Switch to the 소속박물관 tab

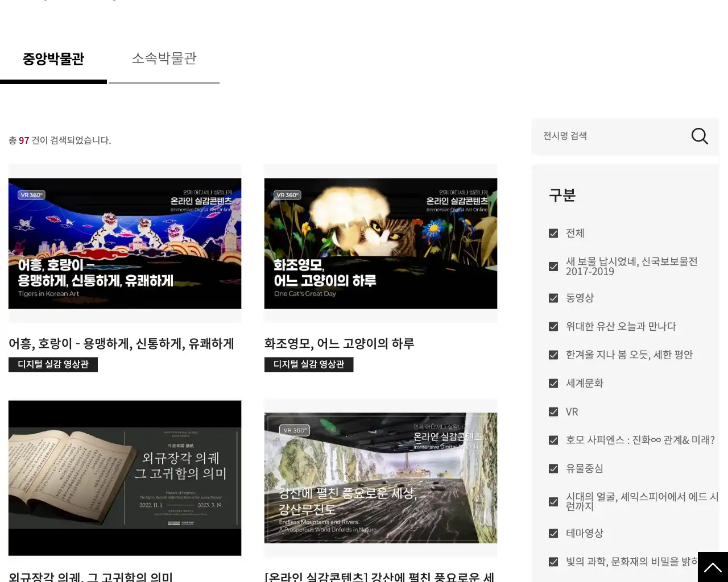(164, 59)
